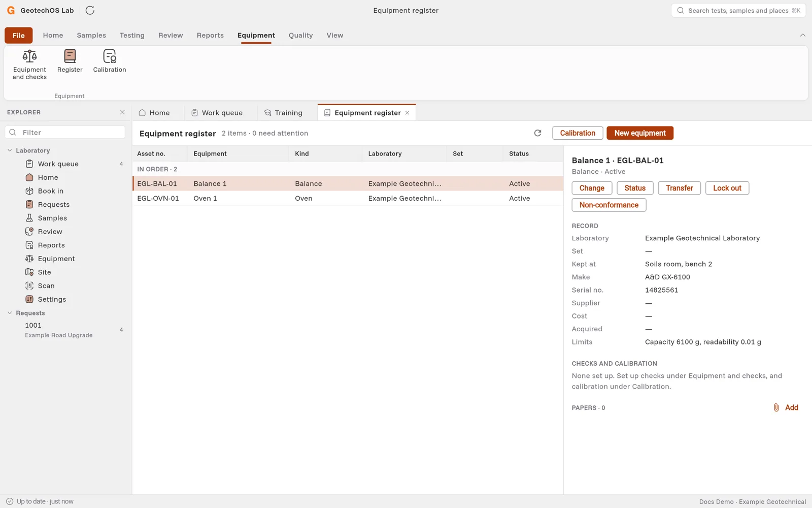
Task: Open Site in Explorer tree
Action: pyautogui.click(x=65, y=272)
